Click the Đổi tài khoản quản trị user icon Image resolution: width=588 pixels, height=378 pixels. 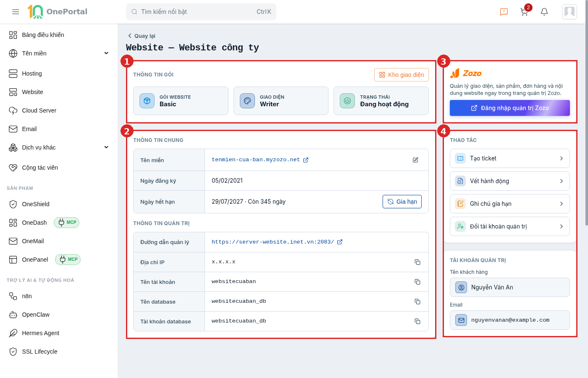(460, 226)
